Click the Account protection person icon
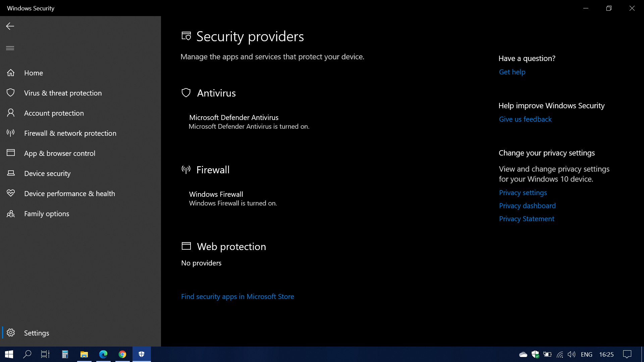 tap(11, 113)
